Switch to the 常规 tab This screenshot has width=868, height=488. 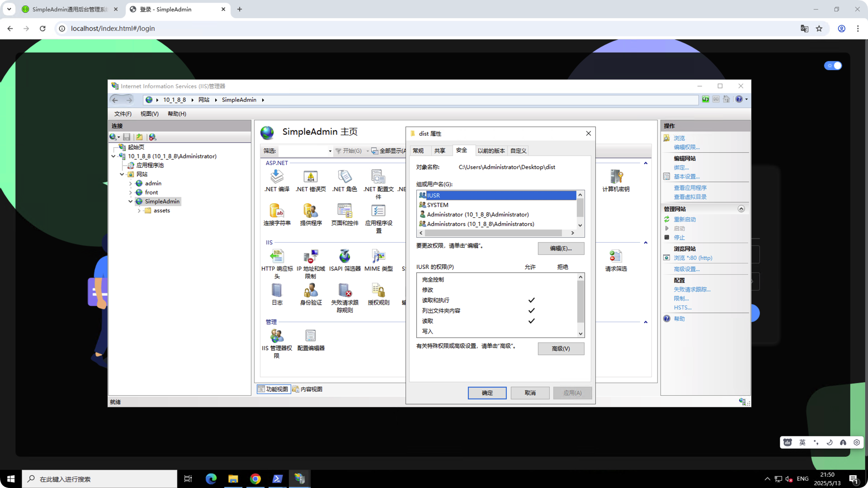coord(418,151)
